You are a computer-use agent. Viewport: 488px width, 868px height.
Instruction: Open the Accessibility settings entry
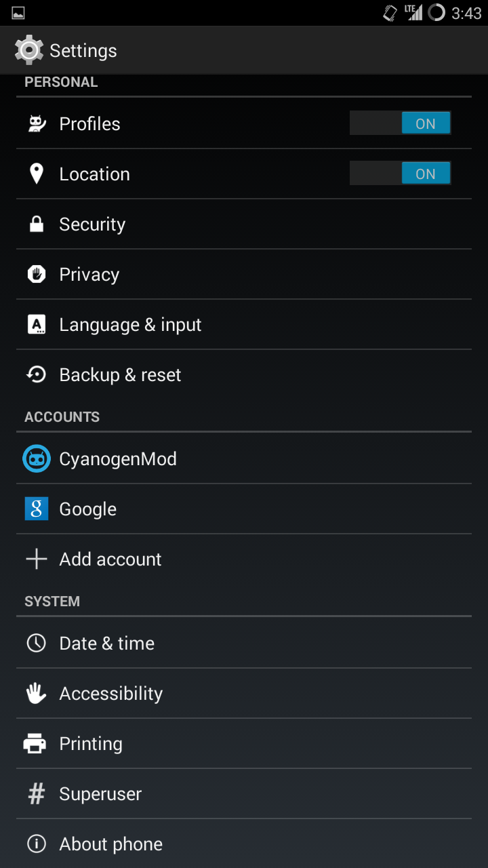tap(244, 693)
